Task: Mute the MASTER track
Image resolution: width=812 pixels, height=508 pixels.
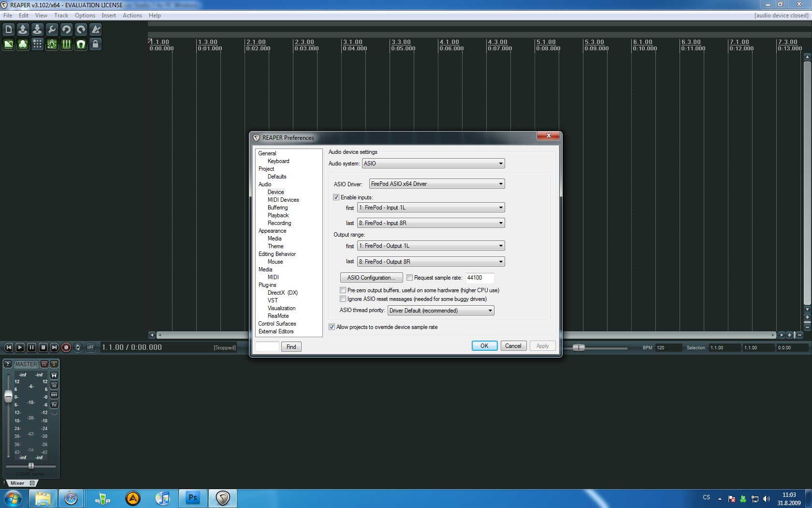Action: [44, 364]
